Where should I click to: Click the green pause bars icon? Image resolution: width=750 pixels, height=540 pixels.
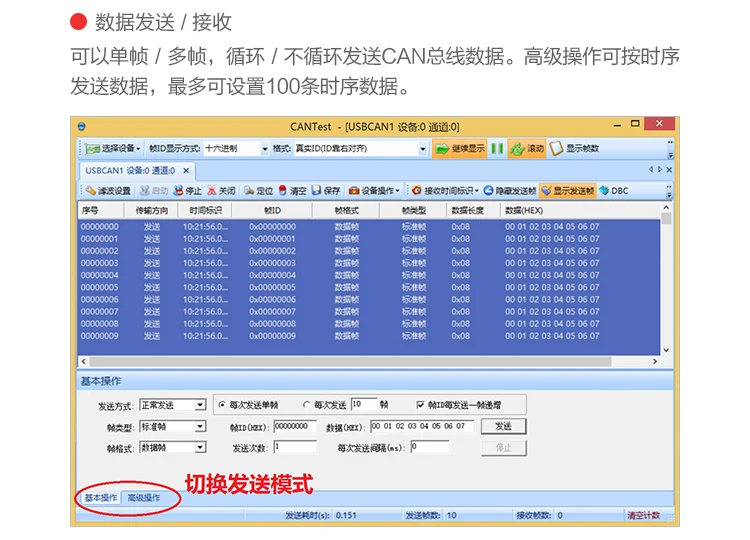point(497,149)
